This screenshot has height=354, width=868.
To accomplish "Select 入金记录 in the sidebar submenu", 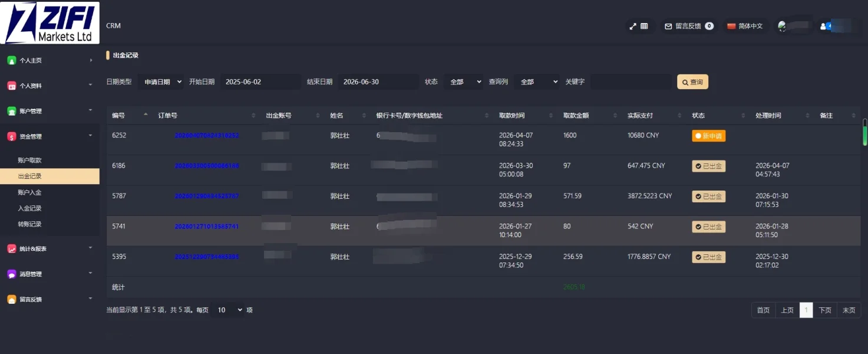I will coord(29,208).
